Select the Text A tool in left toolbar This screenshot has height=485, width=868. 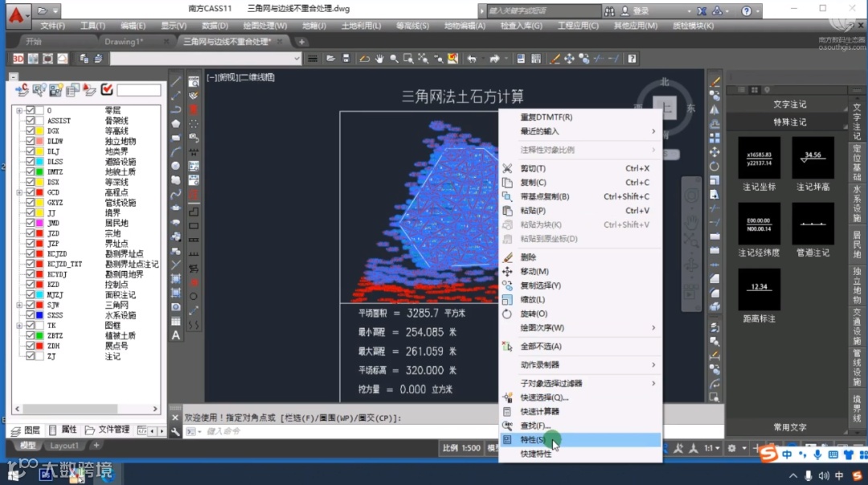(x=176, y=335)
